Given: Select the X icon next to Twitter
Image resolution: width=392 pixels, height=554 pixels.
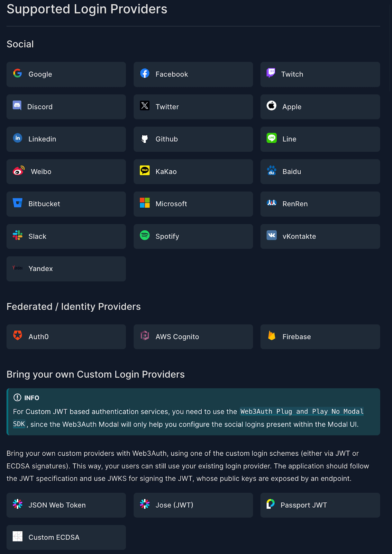Looking at the screenshot, I should [145, 106].
